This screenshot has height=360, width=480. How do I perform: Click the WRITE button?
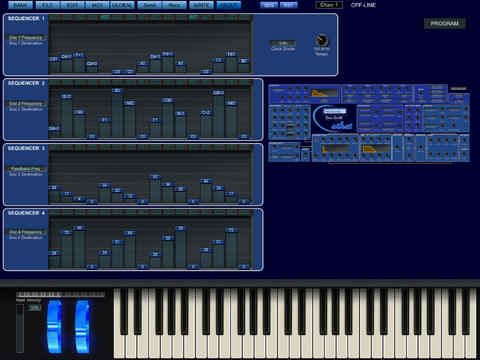click(x=201, y=5)
